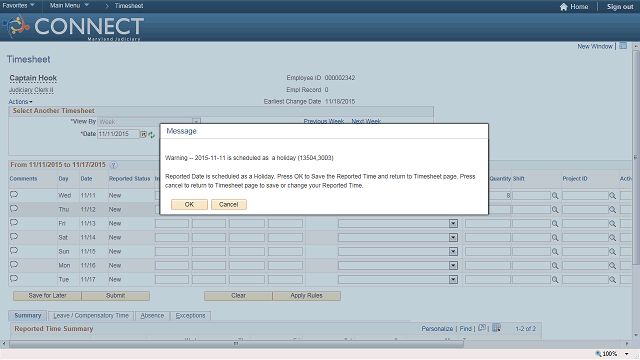
Task: Open comment bubble for Thu 11/12
Action: pyautogui.click(x=14, y=208)
